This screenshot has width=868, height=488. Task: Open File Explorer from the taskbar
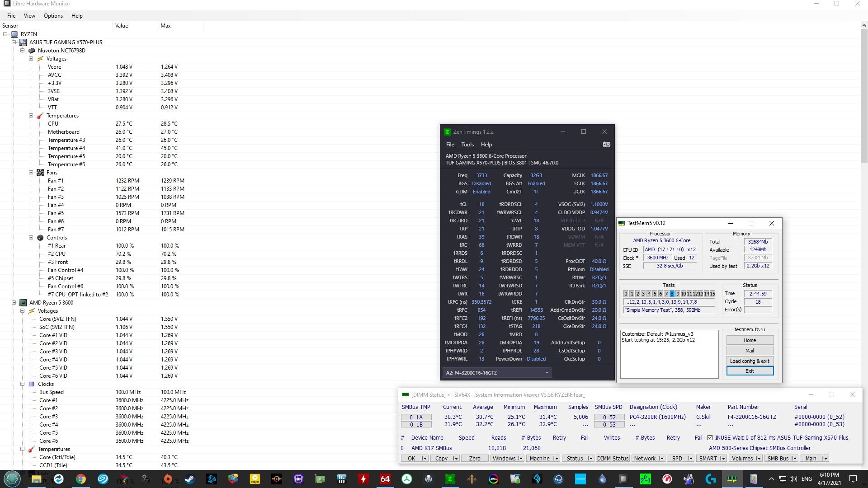point(37,479)
